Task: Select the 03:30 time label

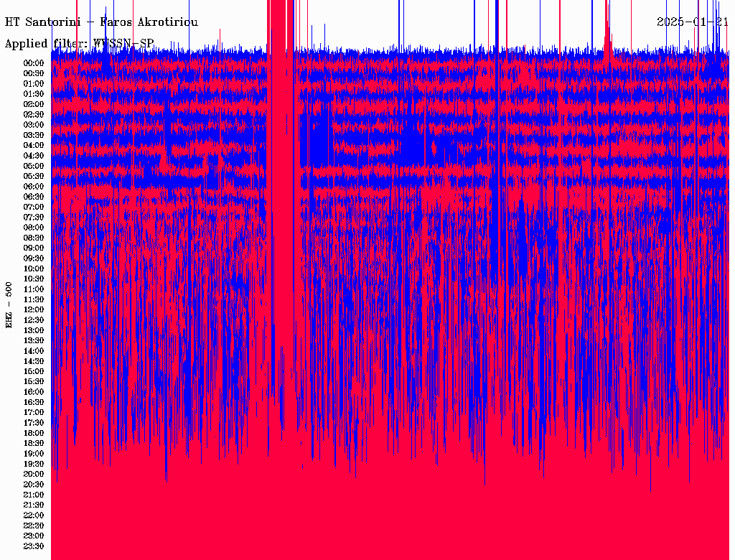Action: [34, 135]
